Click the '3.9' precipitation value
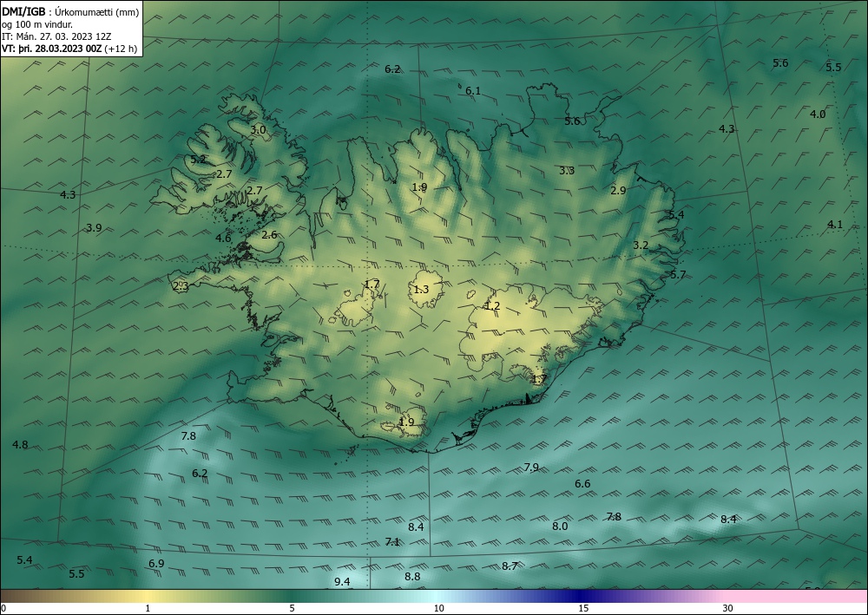 94,227
